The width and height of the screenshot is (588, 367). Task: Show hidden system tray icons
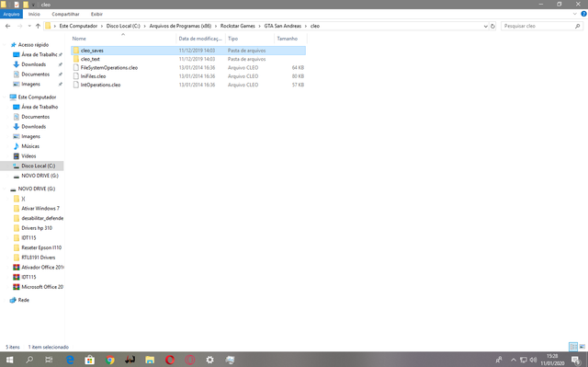[x=514, y=360]
